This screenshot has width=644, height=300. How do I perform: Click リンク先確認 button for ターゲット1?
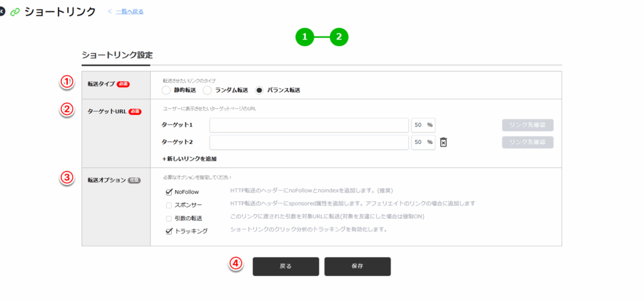(x=527, y=125)
